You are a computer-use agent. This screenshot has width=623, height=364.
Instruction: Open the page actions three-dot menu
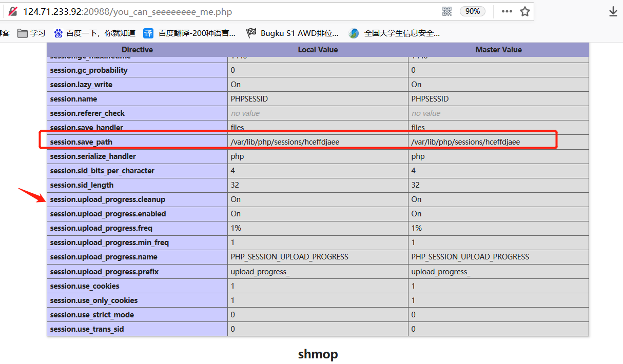tap(507, 11)
